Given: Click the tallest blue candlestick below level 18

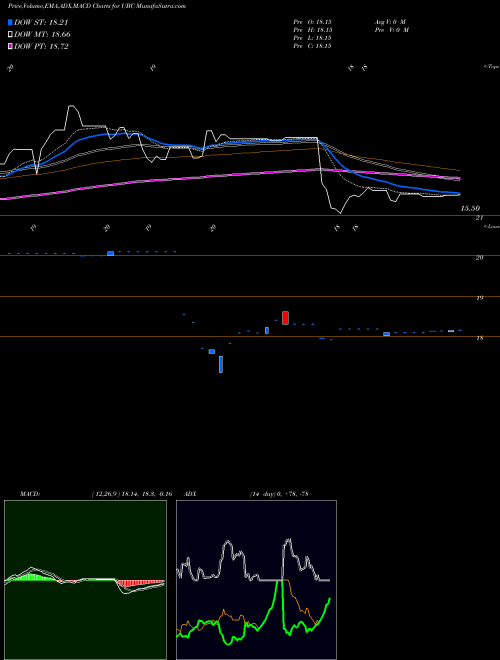Looking at the screenshot, I should (221, 365).
